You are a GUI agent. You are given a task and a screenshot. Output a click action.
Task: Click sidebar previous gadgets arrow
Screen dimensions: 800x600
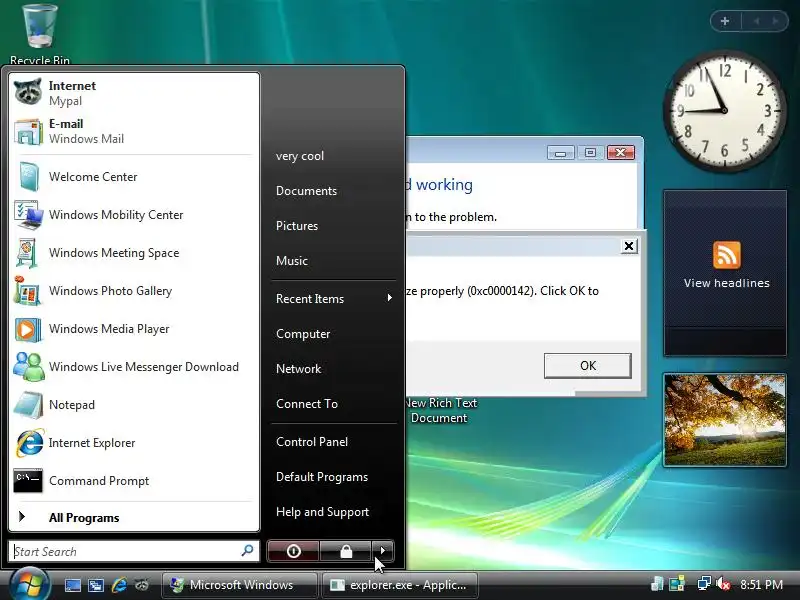[x=757, y=21]
